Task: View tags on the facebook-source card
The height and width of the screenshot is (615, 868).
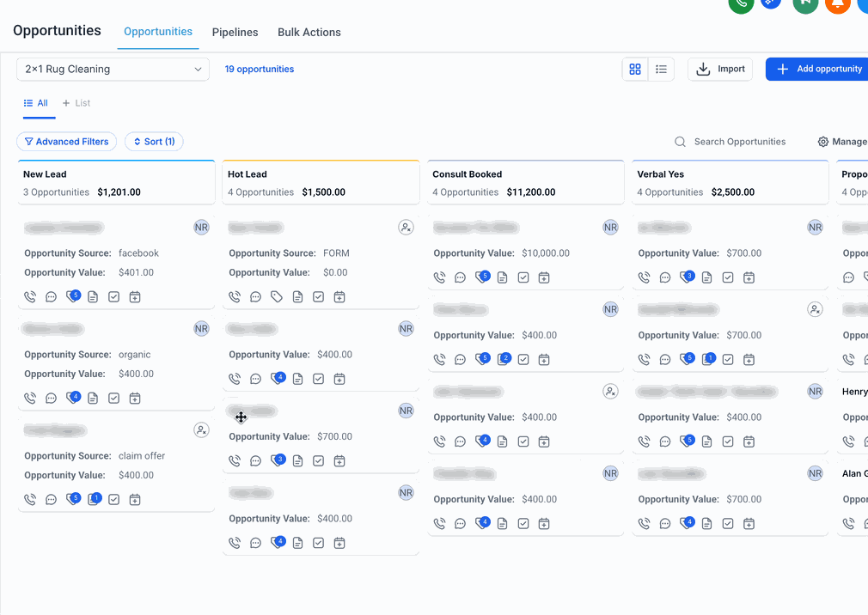Action: point(72,296)
